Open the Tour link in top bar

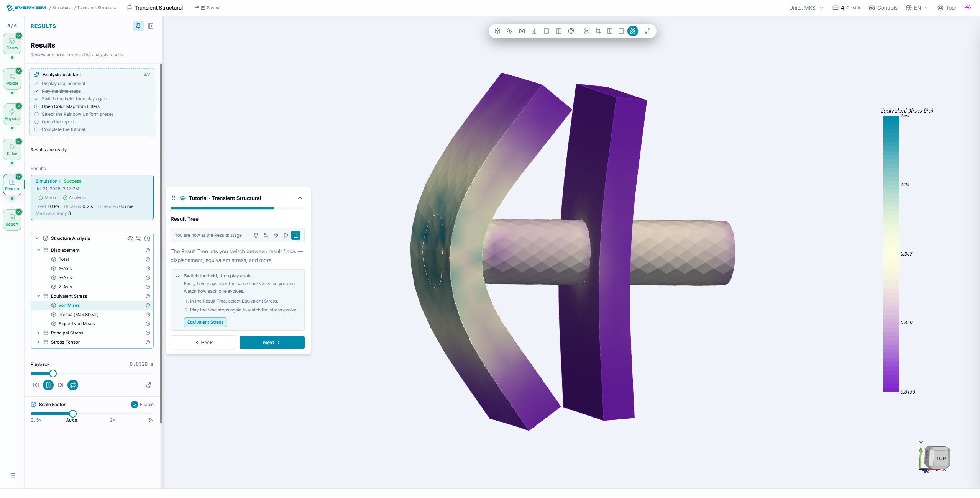947,8
